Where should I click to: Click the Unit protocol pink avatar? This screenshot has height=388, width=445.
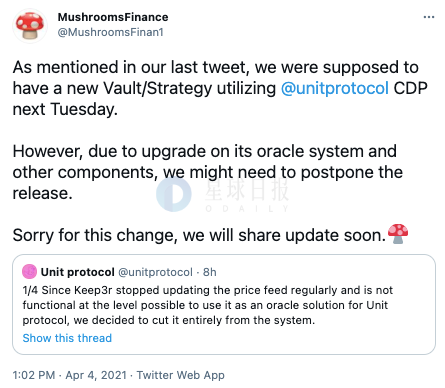point(29,271)
